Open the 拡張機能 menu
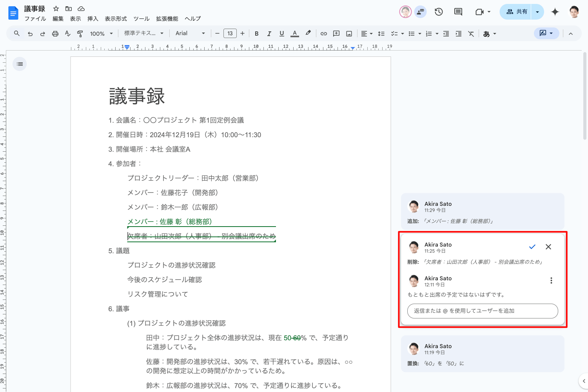588x392 pixels. click(167, 19)
